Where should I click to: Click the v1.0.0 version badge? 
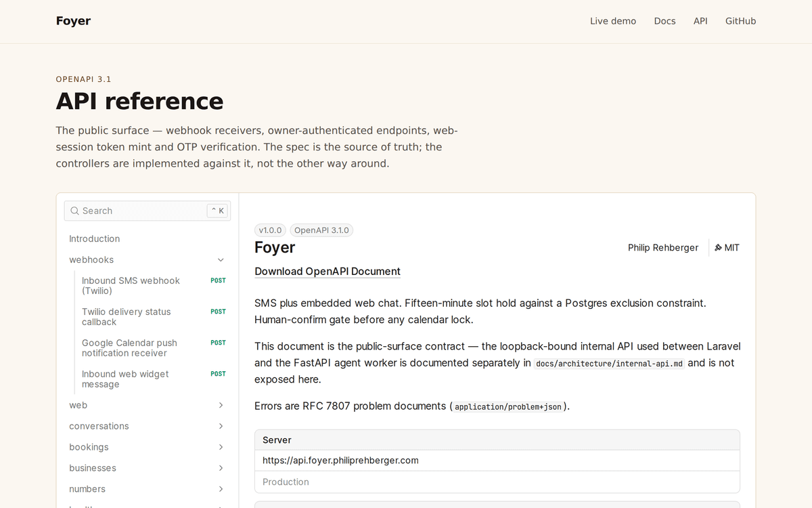click(270, 230)
